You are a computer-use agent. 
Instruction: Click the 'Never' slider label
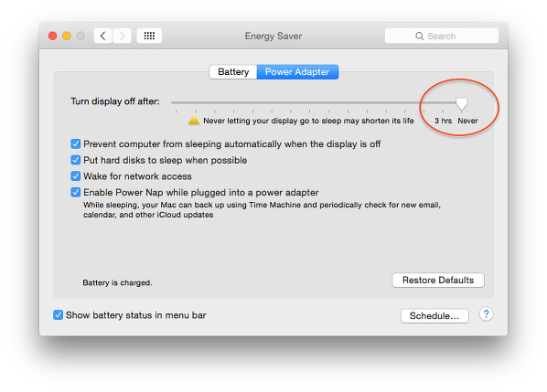(x=467, y=121)
